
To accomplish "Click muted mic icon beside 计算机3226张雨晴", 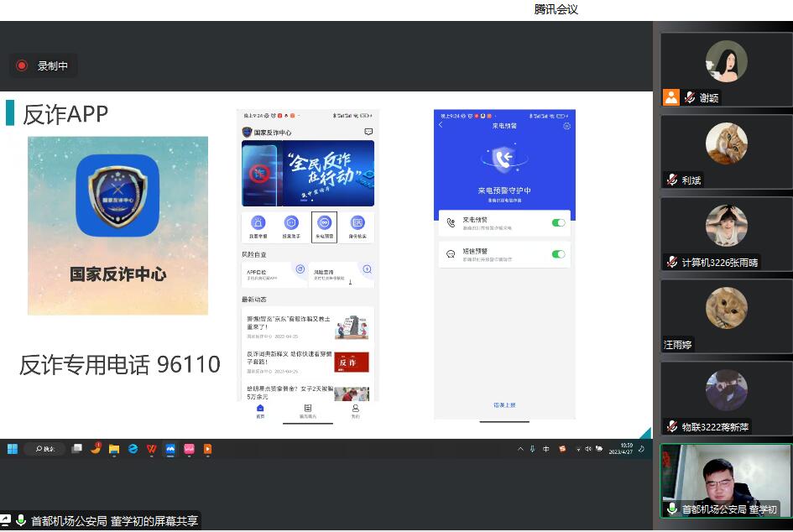I will pos(671,262).
